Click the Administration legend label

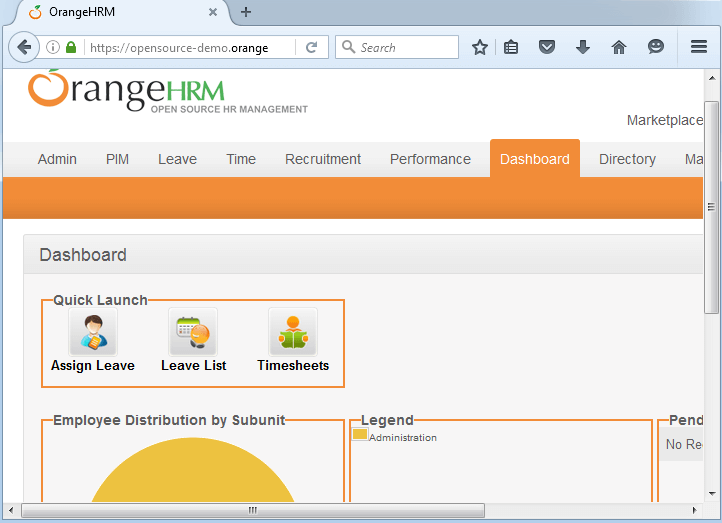pos(403,437)
